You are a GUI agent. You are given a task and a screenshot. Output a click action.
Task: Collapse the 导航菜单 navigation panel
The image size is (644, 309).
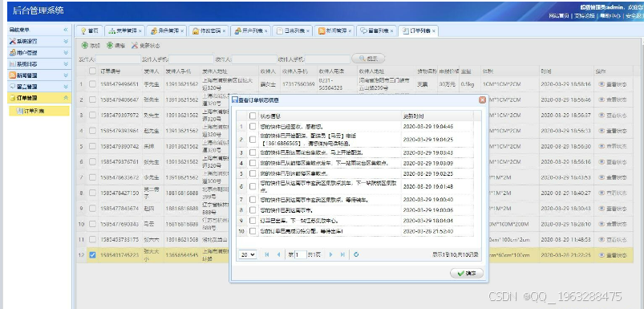coord(65,30)
